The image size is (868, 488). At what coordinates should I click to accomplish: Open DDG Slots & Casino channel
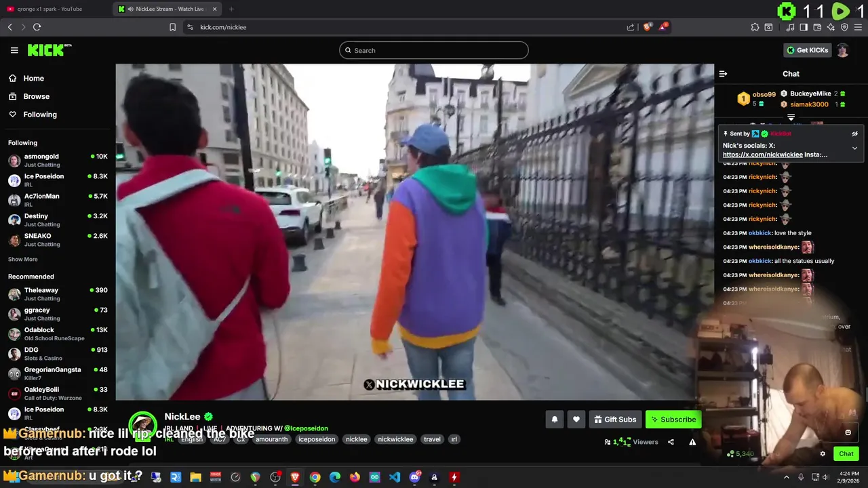pyautogui.click(x=58, y=353)
